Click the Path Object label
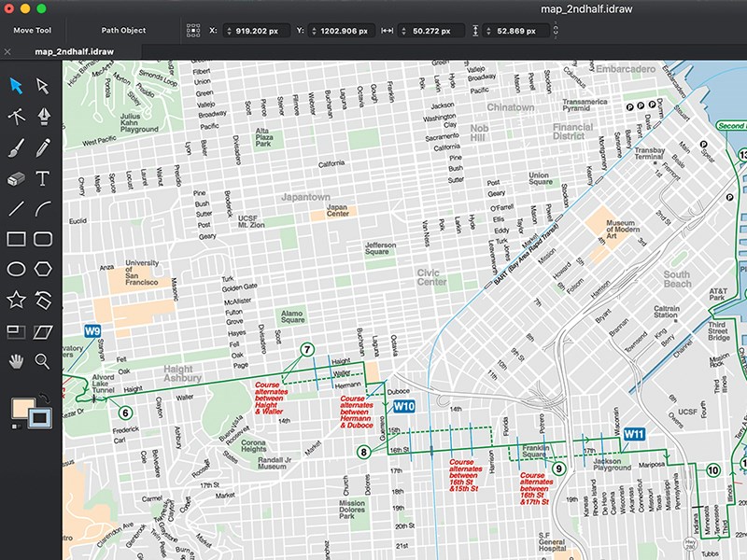Viewport: 747px width, 560px height. point(123,30)
